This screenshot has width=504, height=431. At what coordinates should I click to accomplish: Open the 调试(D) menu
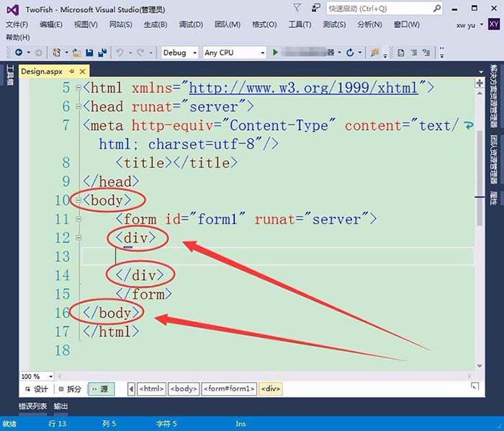191,25
